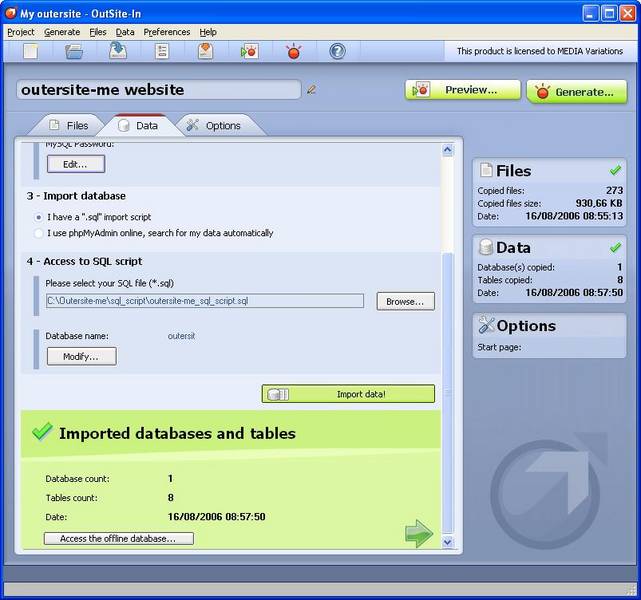Click the Import data! button
641x600 pixels.
pyautogui.click(x=348, y=394)
